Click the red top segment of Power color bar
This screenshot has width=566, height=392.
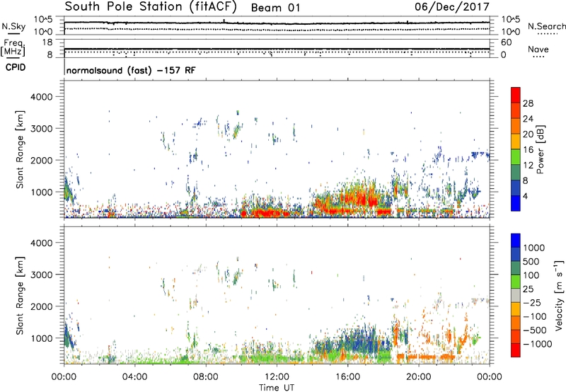(516, 95)
